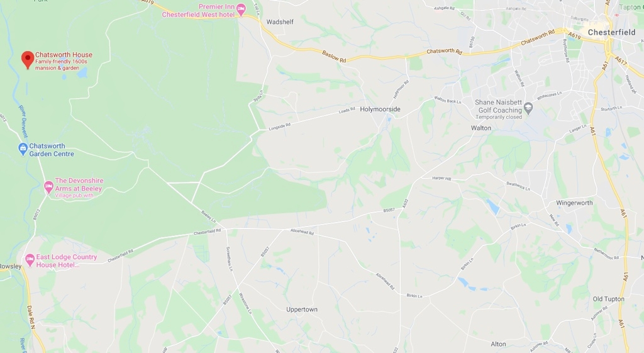Click the Devonshire Arms at Beeley hotel icon
Screen dimensions: 644x353
48,188
